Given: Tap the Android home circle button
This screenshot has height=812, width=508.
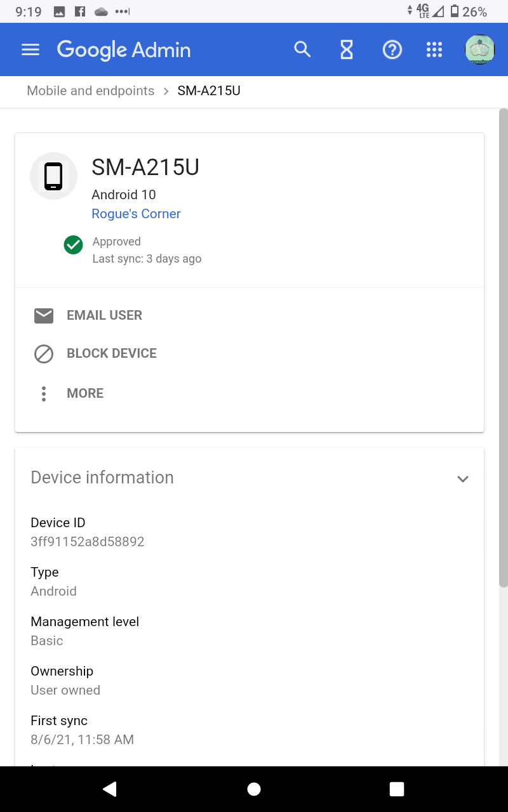Looking at the screenshot, I should 254,789.
